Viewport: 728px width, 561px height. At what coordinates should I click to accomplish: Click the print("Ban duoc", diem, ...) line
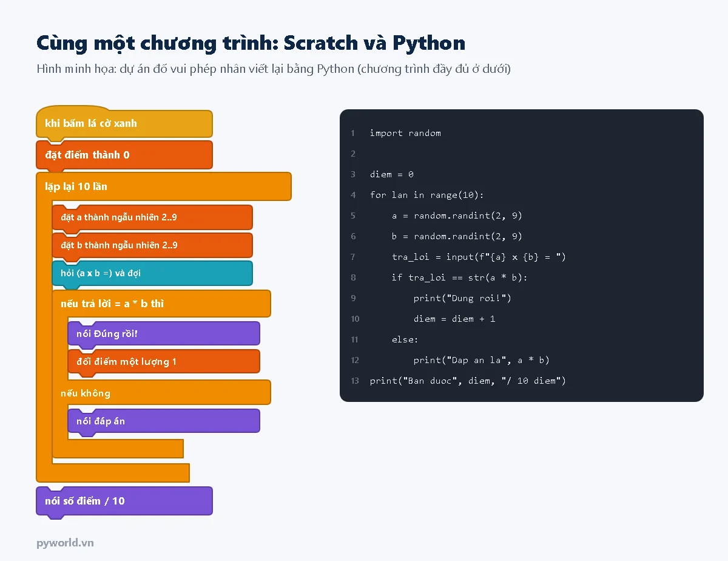click(x=468, y=381)
